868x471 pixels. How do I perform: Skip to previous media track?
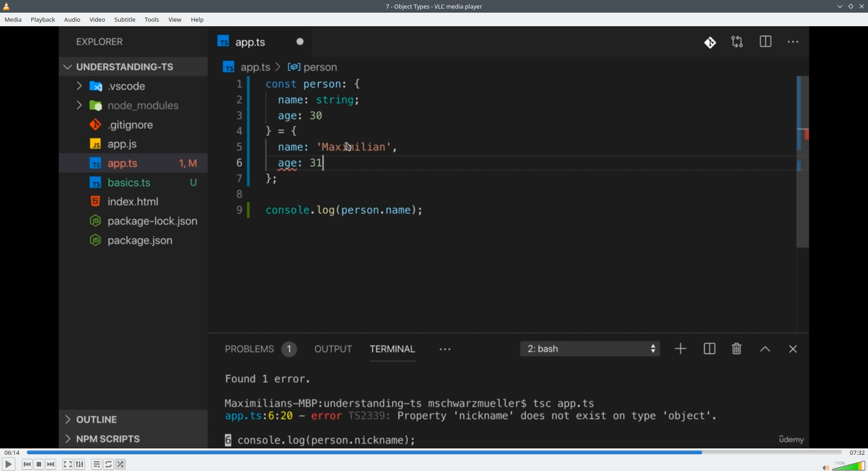click(x=27, y=464)
